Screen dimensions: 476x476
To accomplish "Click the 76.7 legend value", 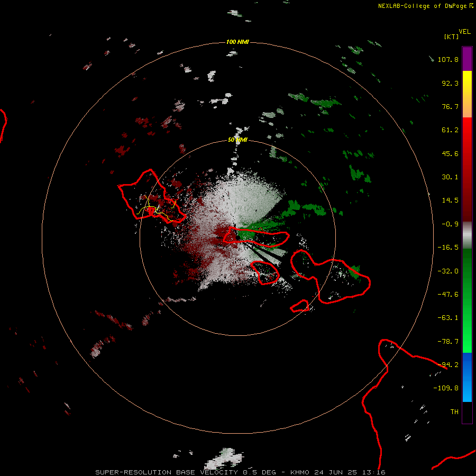I will click(x=450, y=106).
